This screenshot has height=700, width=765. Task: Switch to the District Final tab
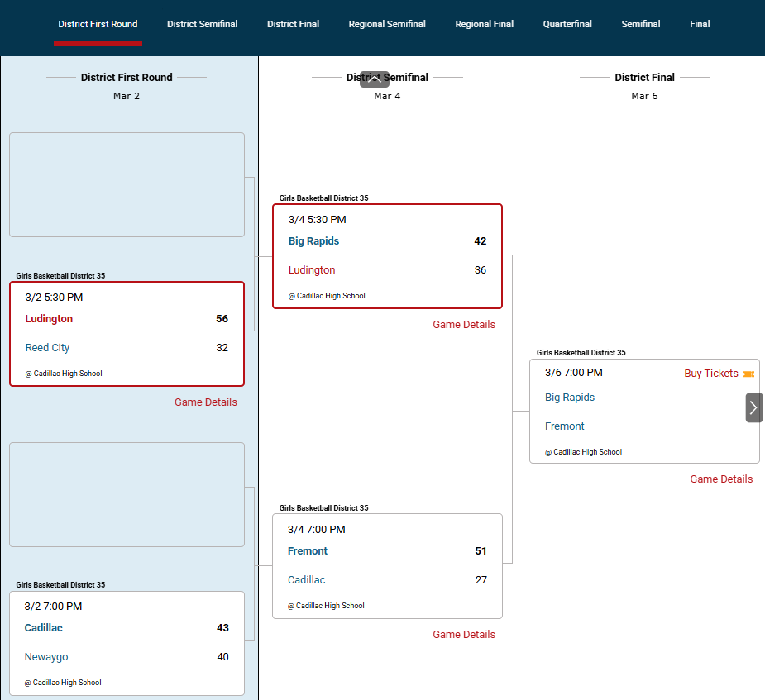tap(293, 24)
